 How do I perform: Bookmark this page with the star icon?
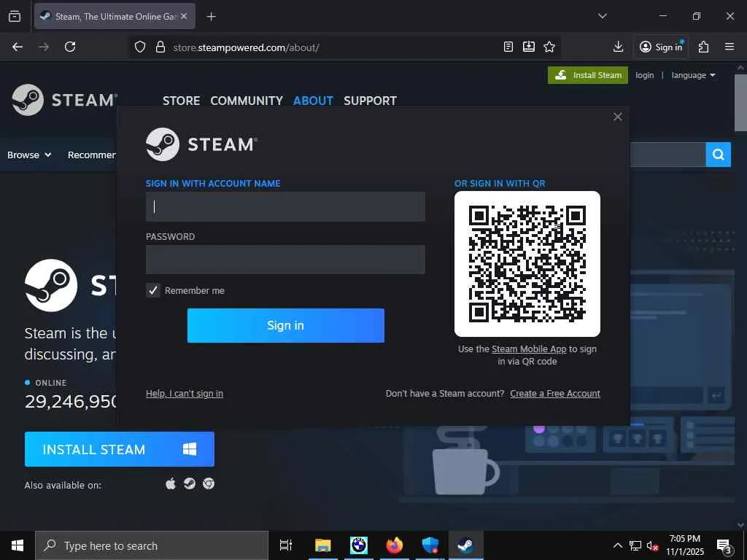point(549,47)
